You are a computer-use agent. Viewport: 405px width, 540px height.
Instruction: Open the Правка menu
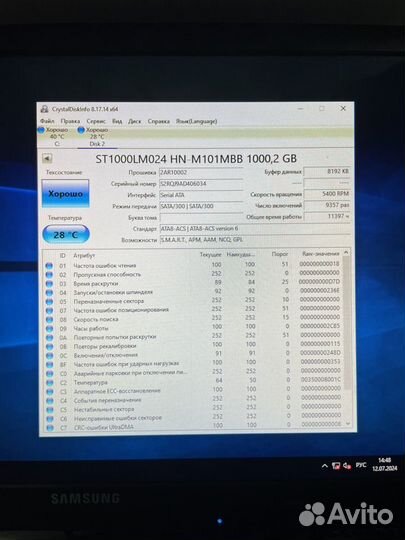70,121
